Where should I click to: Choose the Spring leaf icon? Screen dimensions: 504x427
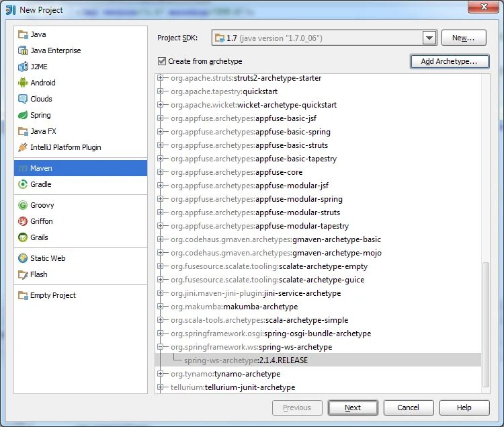(23, 115)
